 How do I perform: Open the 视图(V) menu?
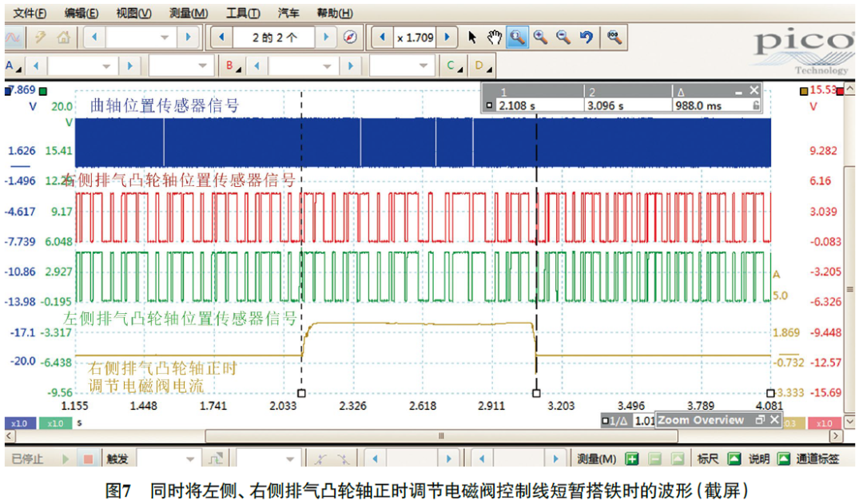click(133, 13)
